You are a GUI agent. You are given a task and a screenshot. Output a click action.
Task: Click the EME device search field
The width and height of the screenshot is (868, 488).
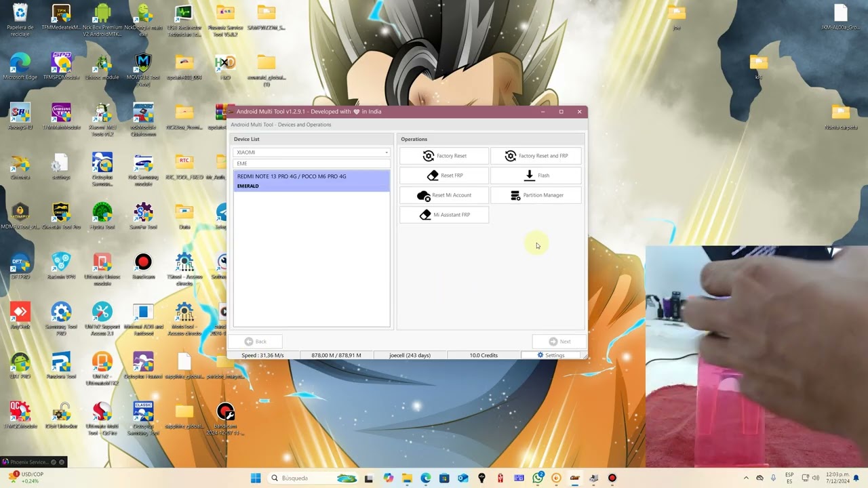[x=312, y=163]
